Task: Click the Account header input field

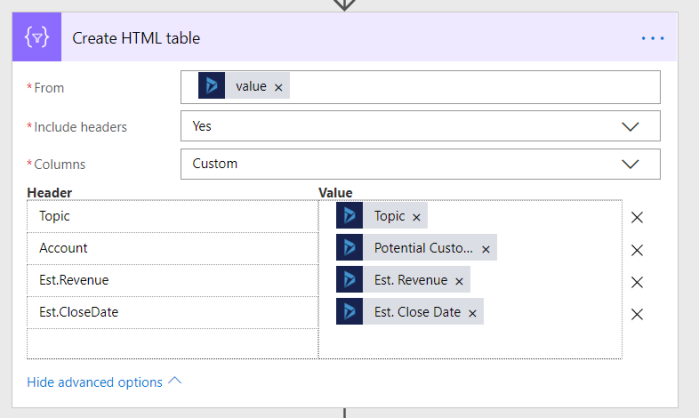Action: pyautogui.click(x=172, y=248)
